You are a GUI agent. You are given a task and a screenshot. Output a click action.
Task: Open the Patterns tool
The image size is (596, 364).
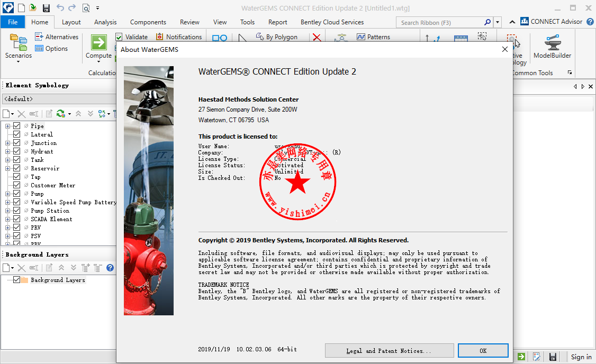[373, 37]
